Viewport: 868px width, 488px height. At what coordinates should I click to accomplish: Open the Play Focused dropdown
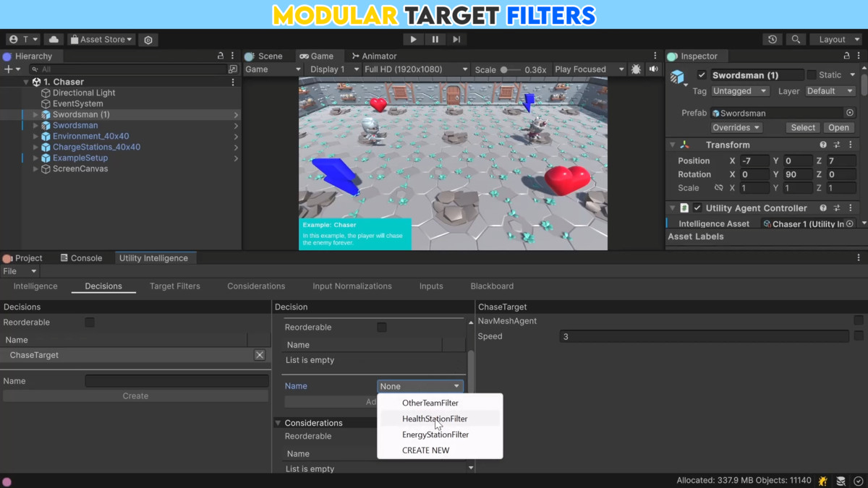(x=588, y=69)
